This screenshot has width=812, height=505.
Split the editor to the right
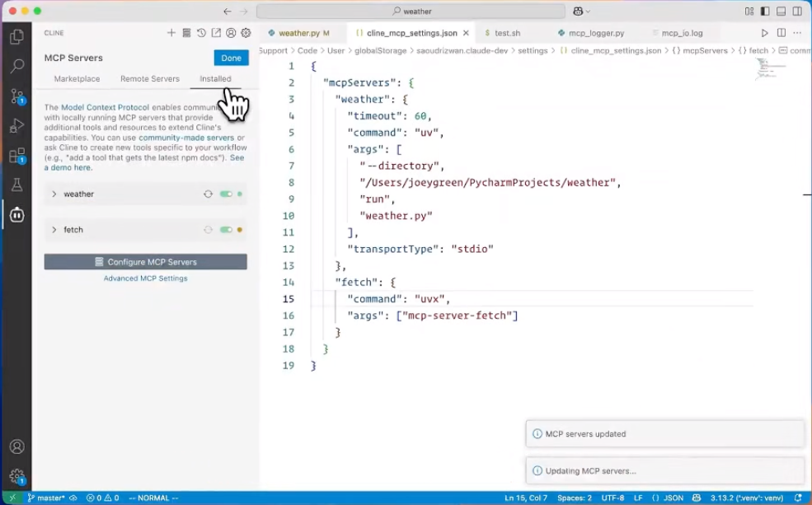point(781,33)
